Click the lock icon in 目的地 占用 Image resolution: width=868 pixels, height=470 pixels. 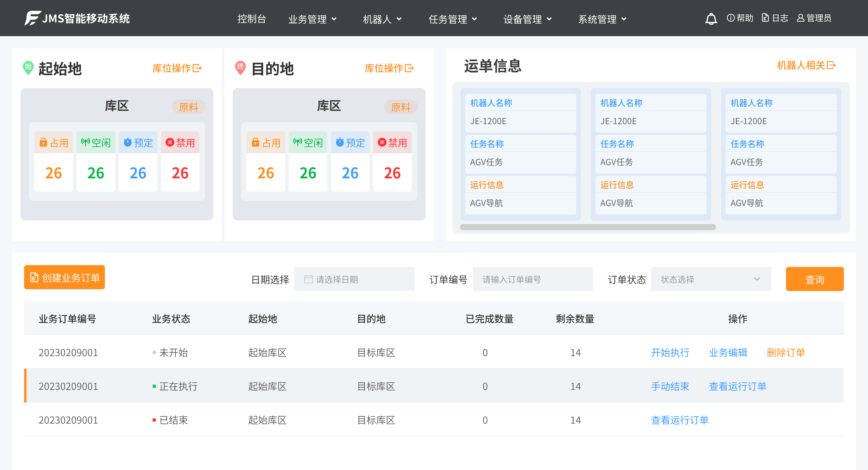pos(255,142)
